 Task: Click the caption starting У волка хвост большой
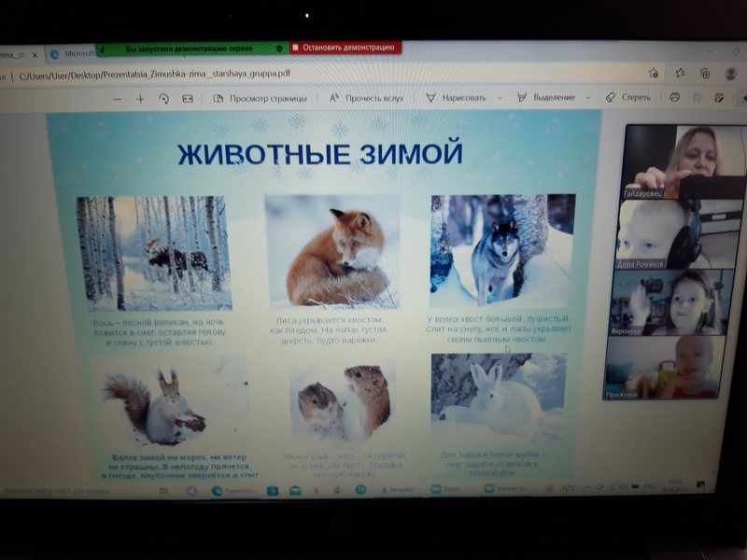pyautogui.click(x=499, y=329)
